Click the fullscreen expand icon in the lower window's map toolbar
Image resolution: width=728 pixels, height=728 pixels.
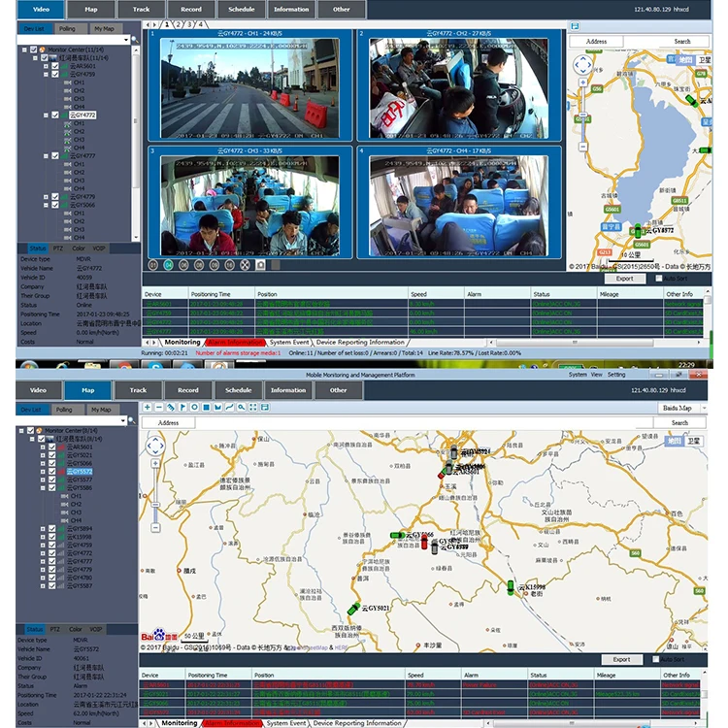[x=253, y=407]
